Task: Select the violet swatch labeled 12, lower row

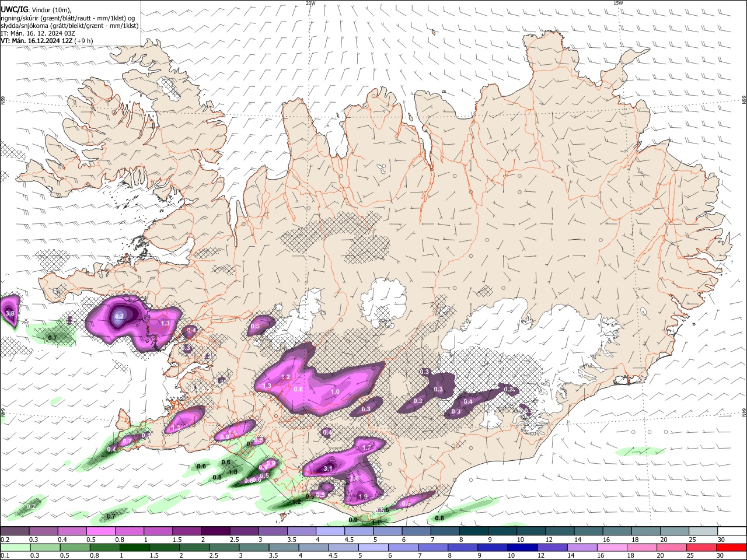Action: click(551, 547)
